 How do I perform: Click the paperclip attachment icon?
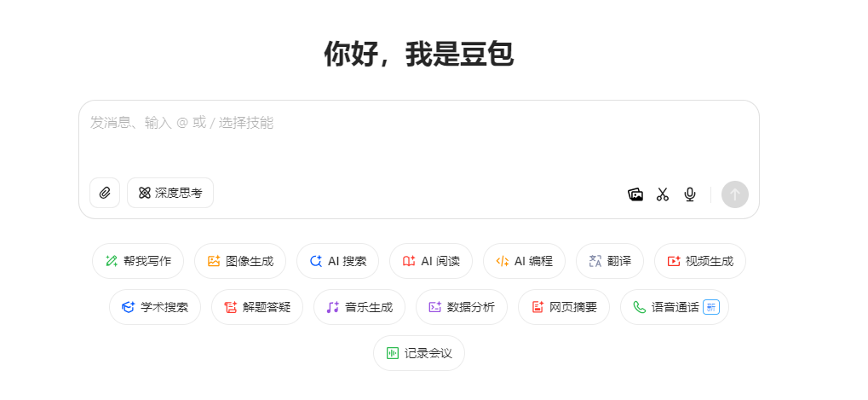pyautogui.click(x=105, y=193)
